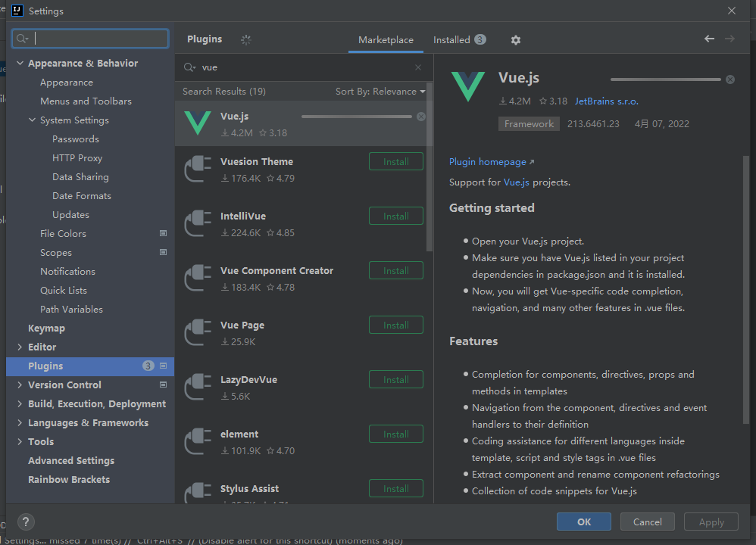This screenshot has width=756, height=545.
Task: Click the element plugin icon
Action: pyautogui.click(x=198, y=441)
